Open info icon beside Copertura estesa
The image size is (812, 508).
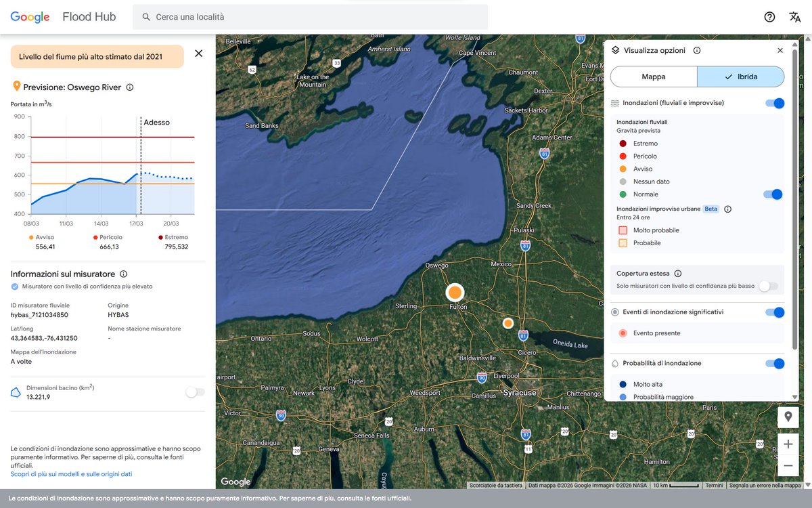point(678,274)
